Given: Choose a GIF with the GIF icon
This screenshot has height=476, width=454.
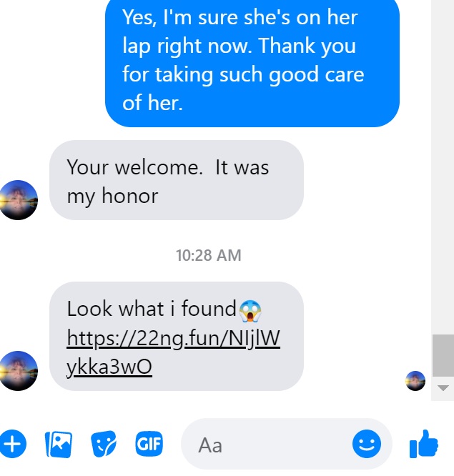Looking at the screenshot, I should (x=149, y=444).
